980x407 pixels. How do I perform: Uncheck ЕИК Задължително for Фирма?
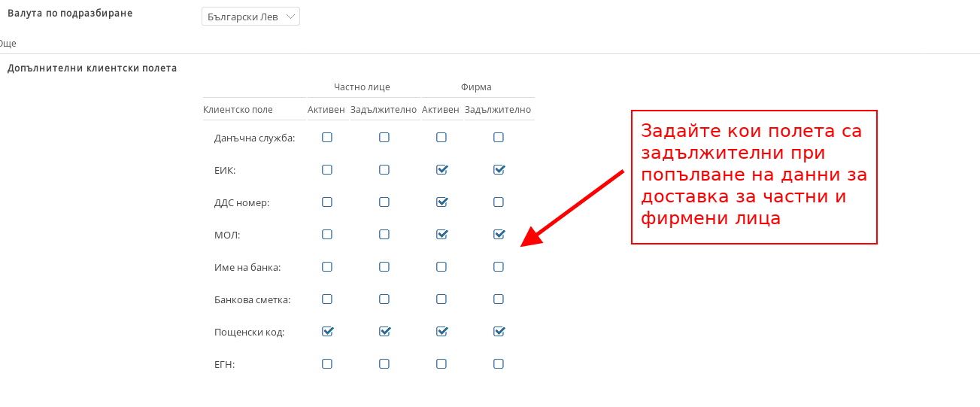(499, 170)
